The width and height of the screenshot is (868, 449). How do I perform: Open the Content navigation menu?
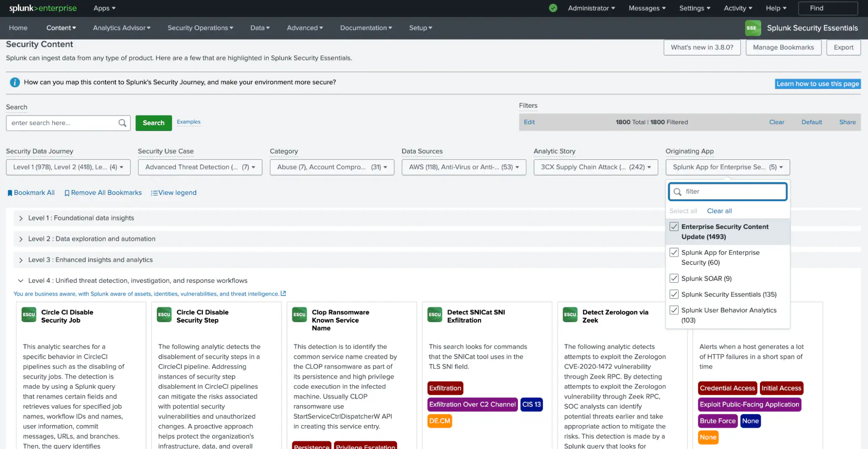click(61, 28)
